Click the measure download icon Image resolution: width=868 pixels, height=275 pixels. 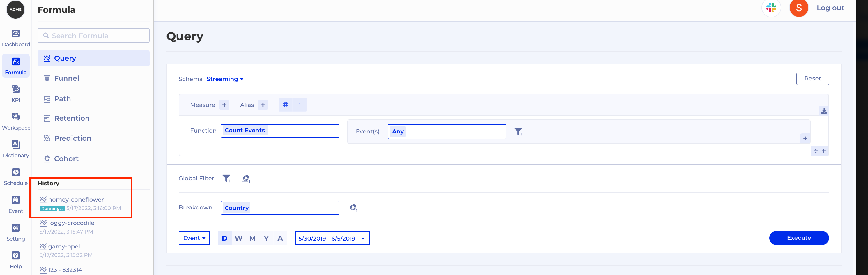tap(824, 111)
